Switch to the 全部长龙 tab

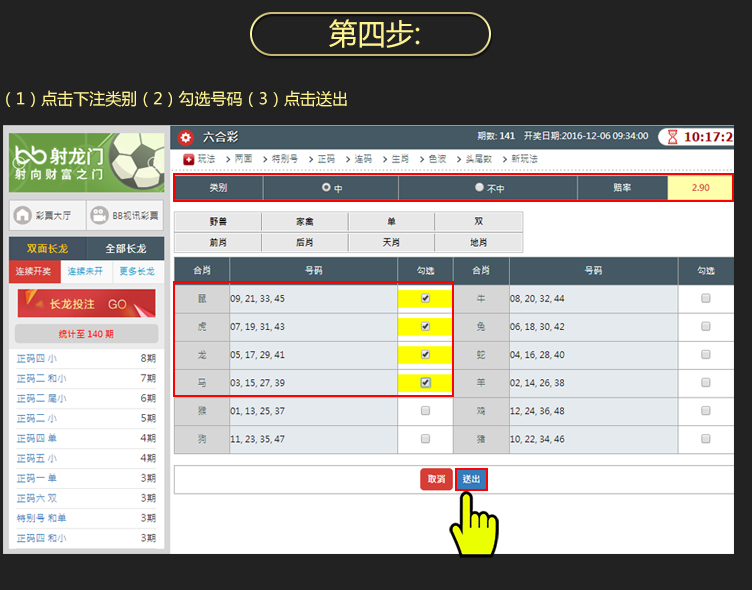(125, 248)
